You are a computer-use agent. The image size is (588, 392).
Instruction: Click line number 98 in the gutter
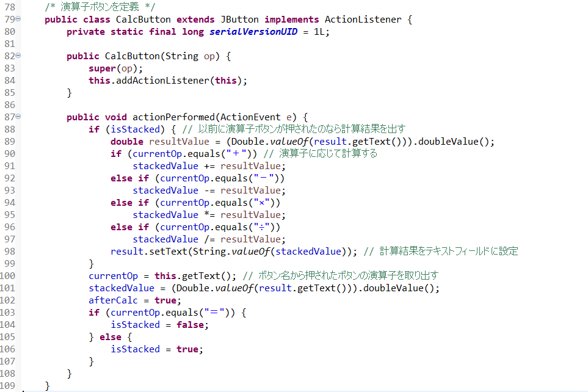tap(9, 252)
